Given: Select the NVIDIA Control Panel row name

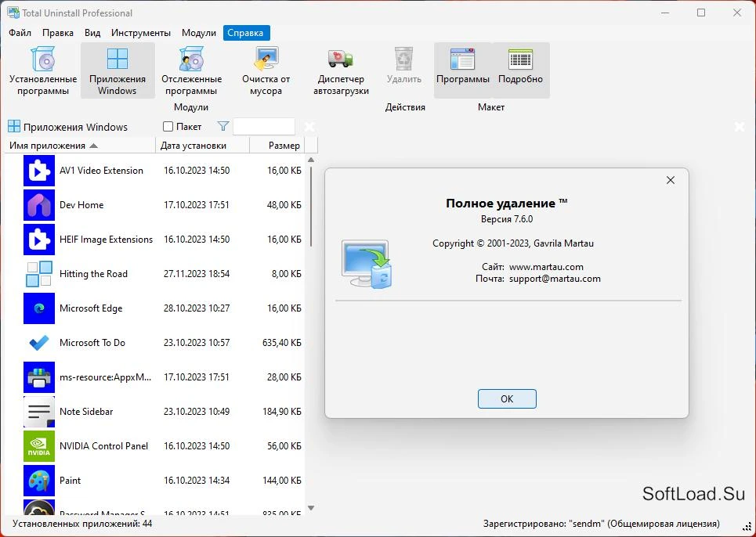Looking at the screenshot, I should point(103,446).
